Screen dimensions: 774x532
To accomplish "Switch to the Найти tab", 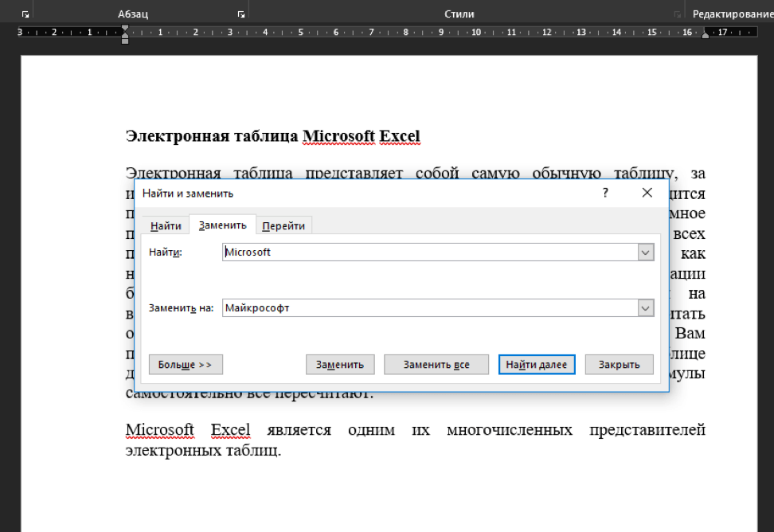I will pyautogui.click(x=166, y=225).
